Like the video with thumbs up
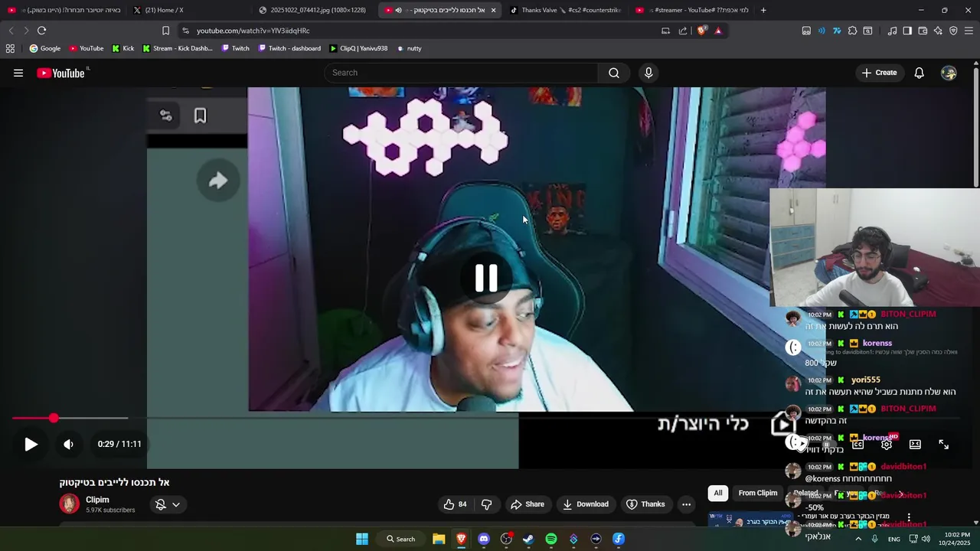 coord(455,504)
